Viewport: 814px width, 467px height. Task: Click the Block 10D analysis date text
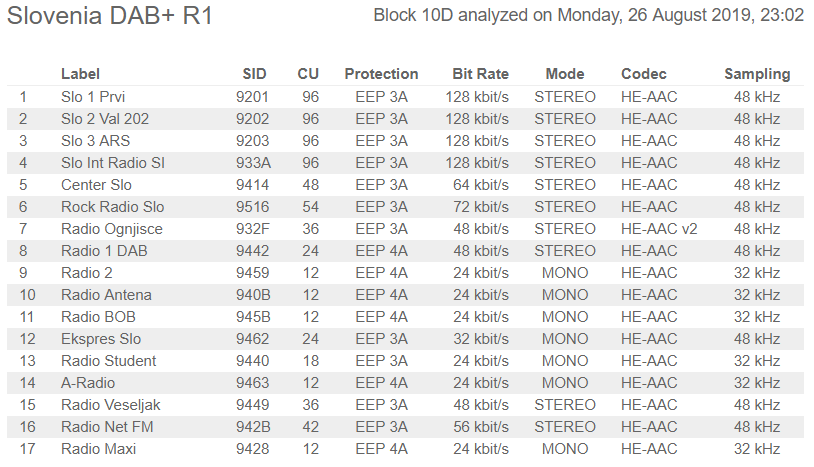[x=588, y=16]
